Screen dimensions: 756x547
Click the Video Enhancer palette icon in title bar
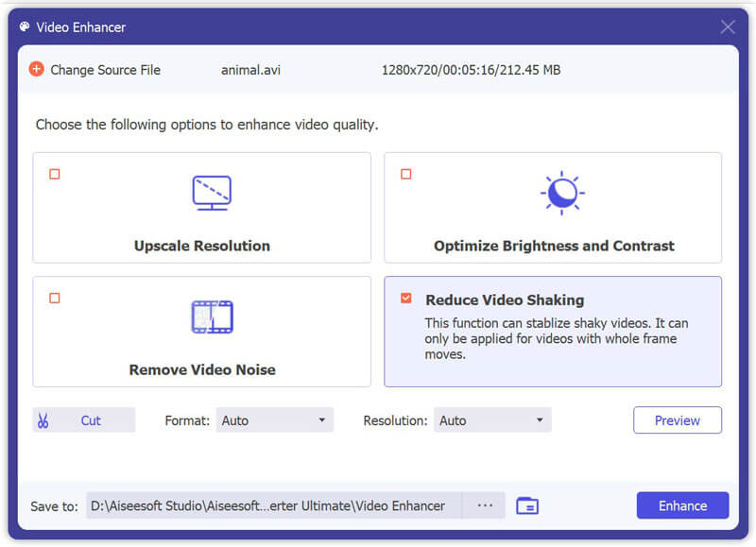tap(25, 27)
